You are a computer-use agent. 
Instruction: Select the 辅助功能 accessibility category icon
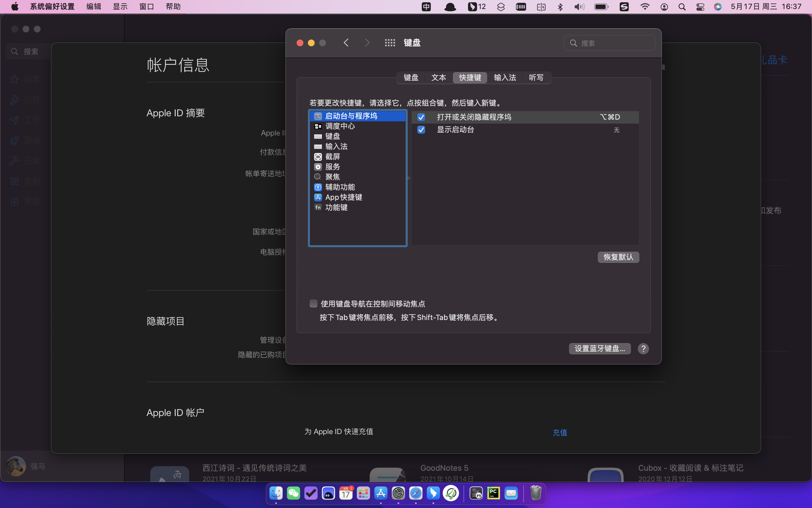click(x=318, y=187)
